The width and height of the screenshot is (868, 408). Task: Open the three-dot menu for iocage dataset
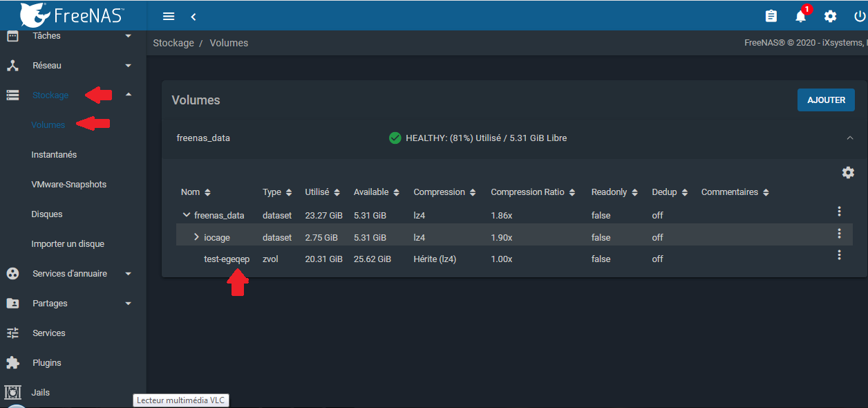pyautogui.click(x=839, y=234)
